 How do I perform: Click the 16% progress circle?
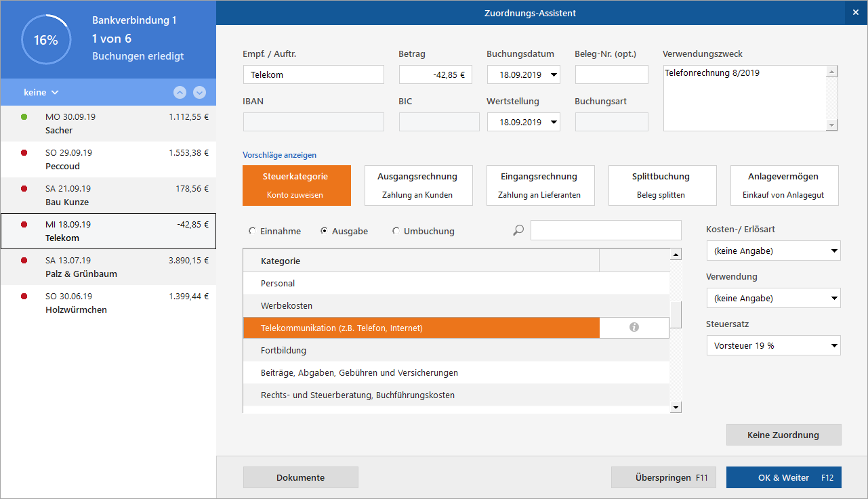point(45,40)
